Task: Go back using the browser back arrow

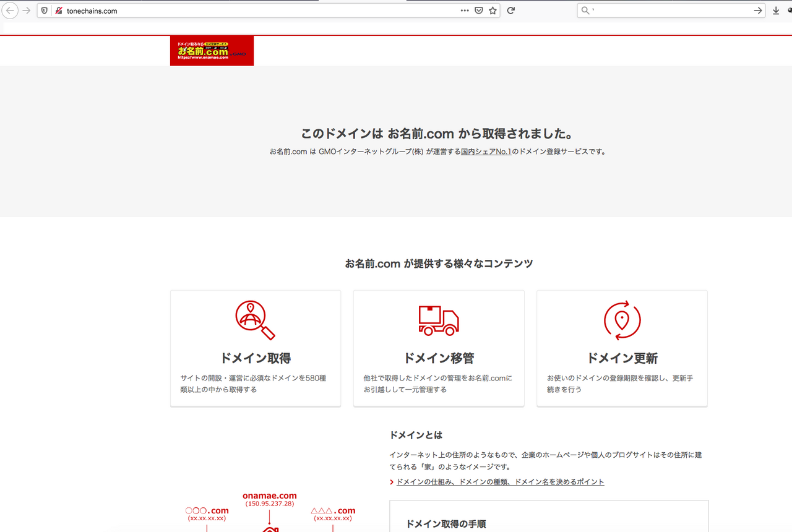Action: click(11, 11)
